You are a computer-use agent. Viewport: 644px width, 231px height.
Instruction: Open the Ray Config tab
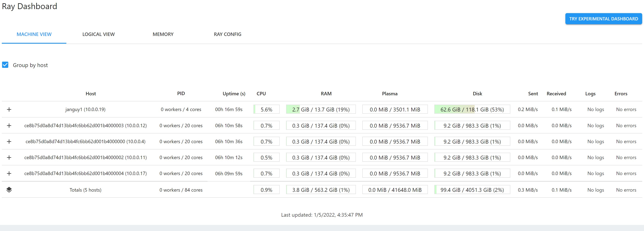(227, 34)
